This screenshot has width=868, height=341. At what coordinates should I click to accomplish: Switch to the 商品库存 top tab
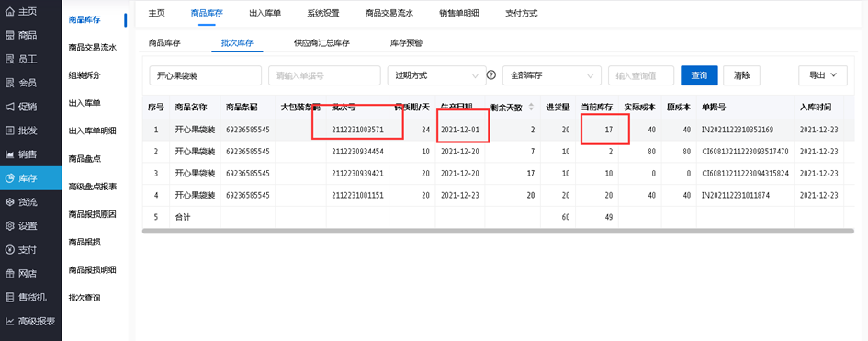pyautogui.click(x=207, y=13)
